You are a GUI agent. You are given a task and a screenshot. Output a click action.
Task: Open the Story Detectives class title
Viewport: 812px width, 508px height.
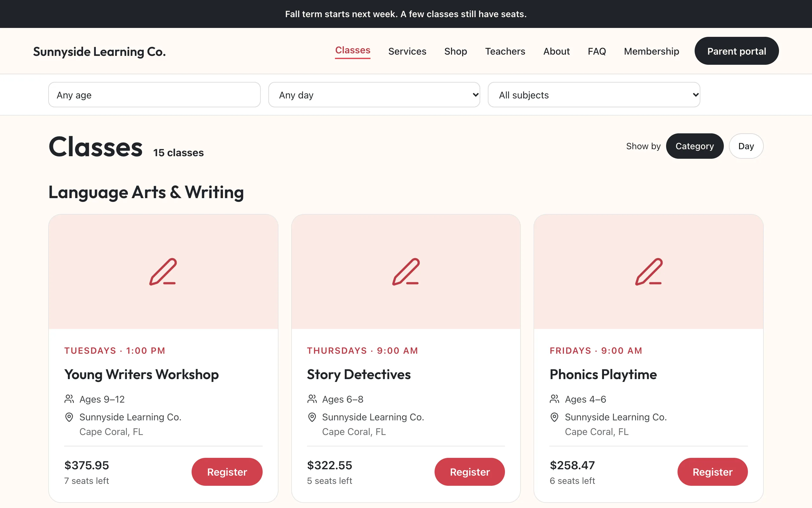[x=359, y=374]
